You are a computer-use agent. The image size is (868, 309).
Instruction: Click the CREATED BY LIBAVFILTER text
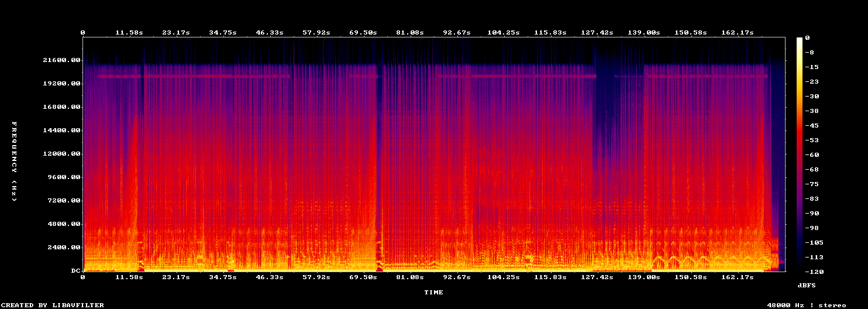pos(53,305)
